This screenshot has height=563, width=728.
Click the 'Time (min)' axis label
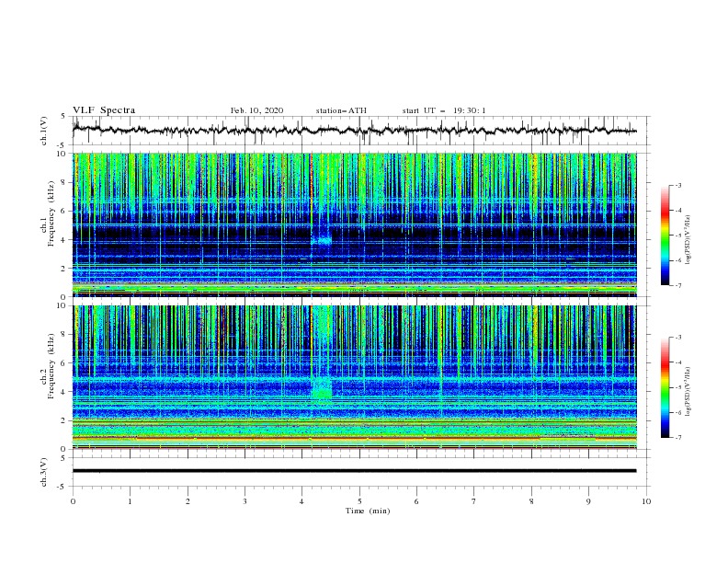368,511
